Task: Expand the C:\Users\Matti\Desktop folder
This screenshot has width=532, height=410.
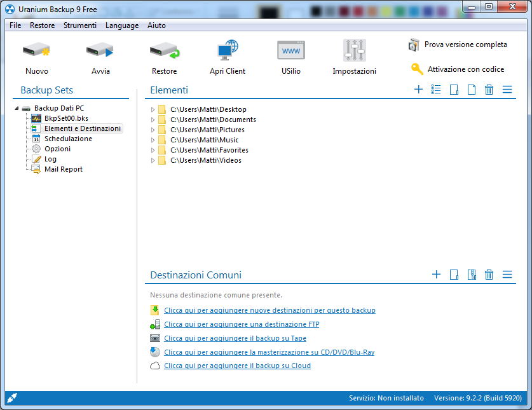Action: click(153, 109)
